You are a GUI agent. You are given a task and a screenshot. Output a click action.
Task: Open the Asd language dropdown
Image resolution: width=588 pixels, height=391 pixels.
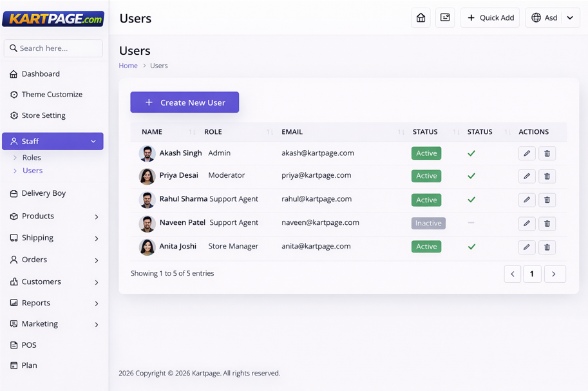552,18
